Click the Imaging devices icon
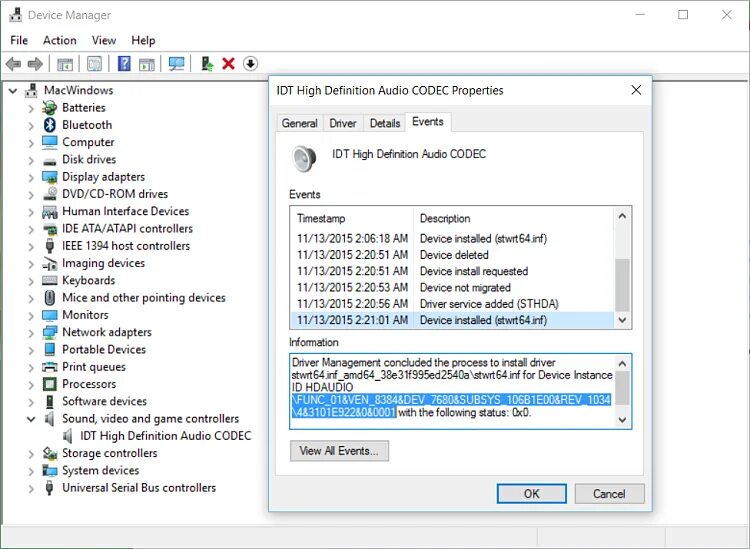 (50, 264)
